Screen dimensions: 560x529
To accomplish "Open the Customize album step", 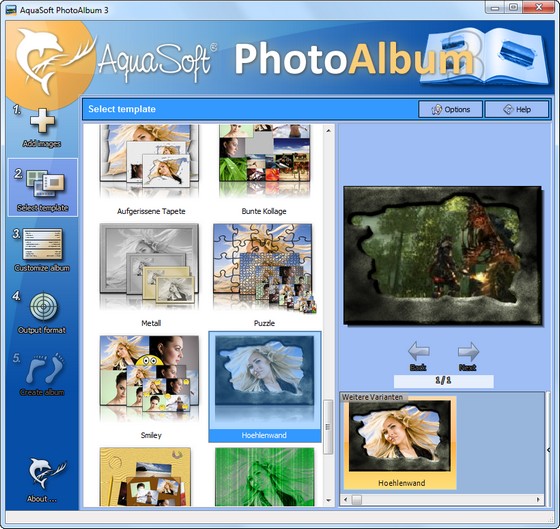I will 42,249.
